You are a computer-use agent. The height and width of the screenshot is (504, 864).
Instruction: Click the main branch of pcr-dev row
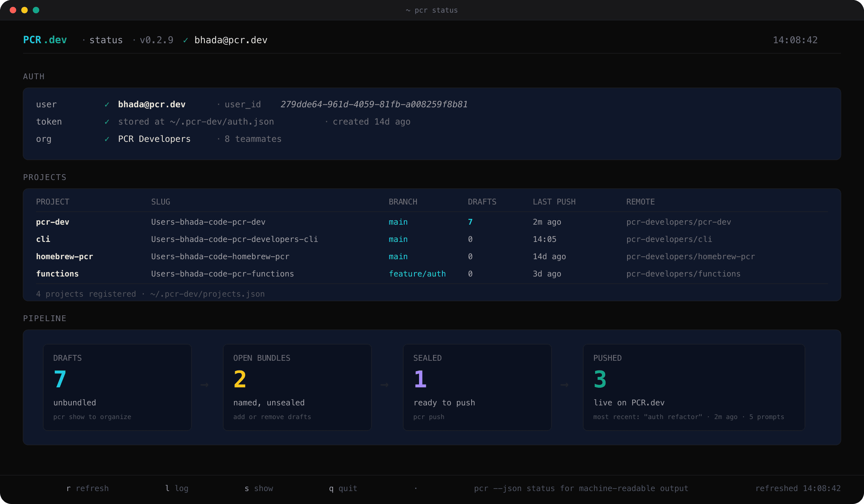tap(398, 222)
